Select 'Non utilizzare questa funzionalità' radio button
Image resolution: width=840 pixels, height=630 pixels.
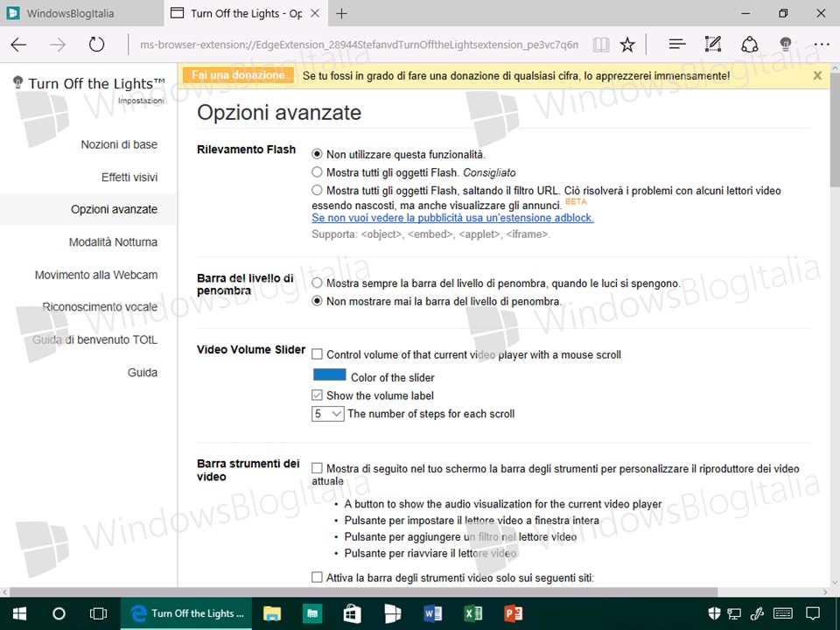[317, 154]
